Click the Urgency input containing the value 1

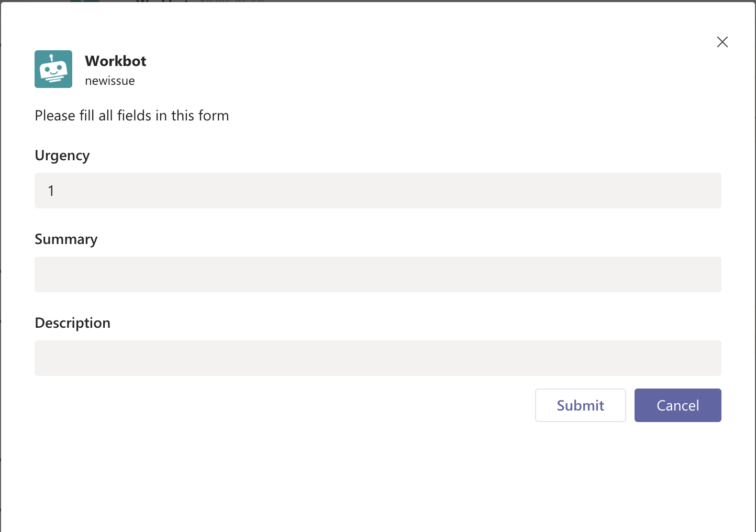[x=378, y=191]
